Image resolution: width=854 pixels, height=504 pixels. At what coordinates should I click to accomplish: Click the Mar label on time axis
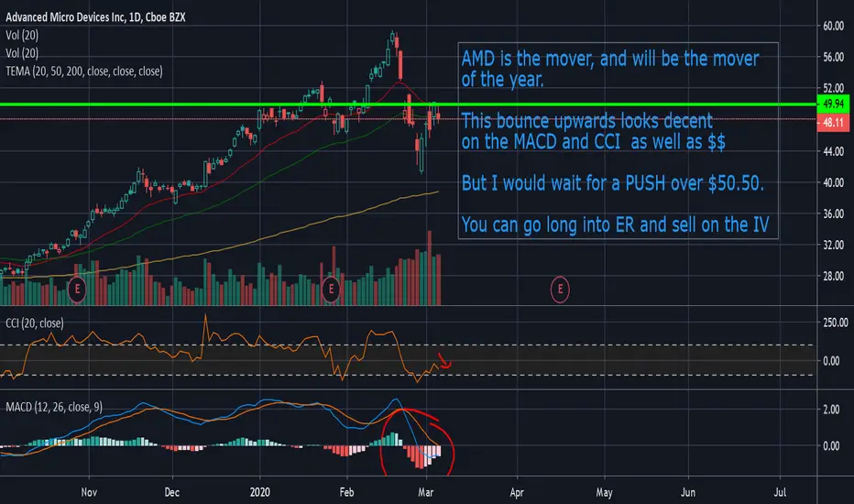425,492
